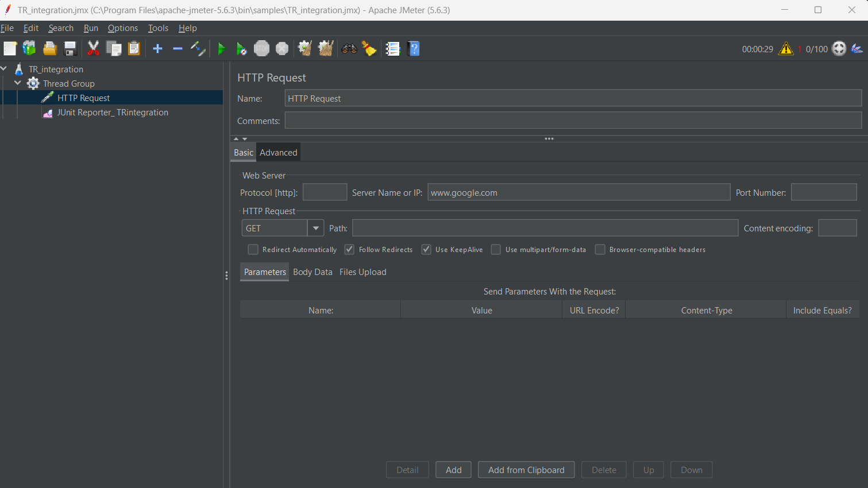The image size is (868, 488).
Task: Click Start no pauses toolbar icon
Action: coord(241,49)
